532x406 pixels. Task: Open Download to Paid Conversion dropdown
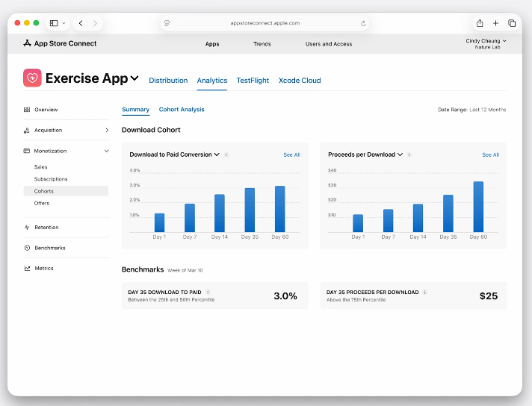tap(174, 154)
